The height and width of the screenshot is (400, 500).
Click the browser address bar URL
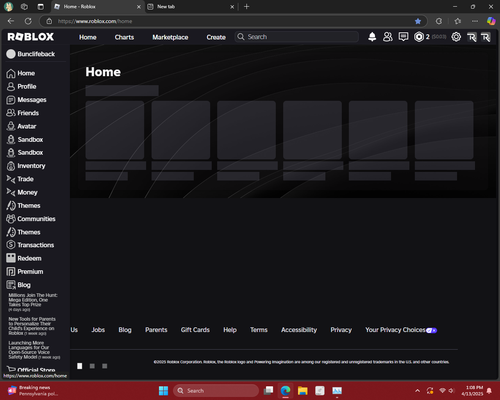click(x=95, y=21)
